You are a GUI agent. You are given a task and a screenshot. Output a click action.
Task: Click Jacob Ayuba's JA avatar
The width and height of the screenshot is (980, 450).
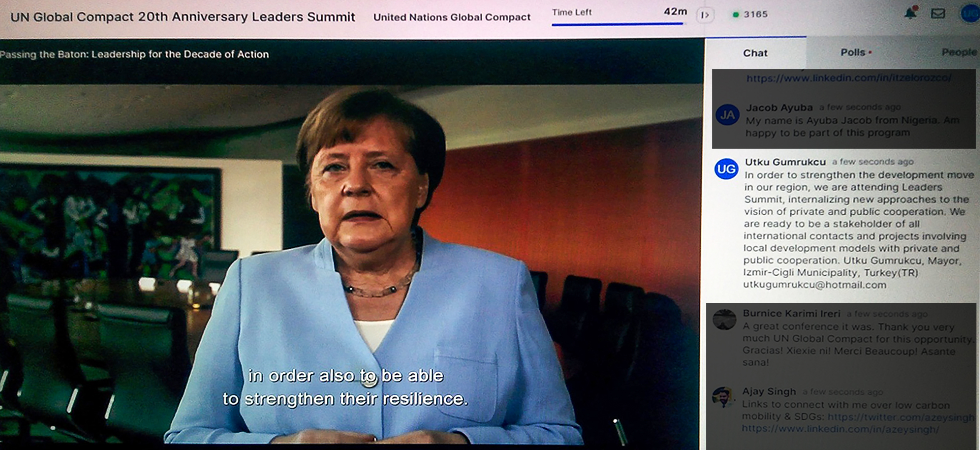[x=727, y=114]
